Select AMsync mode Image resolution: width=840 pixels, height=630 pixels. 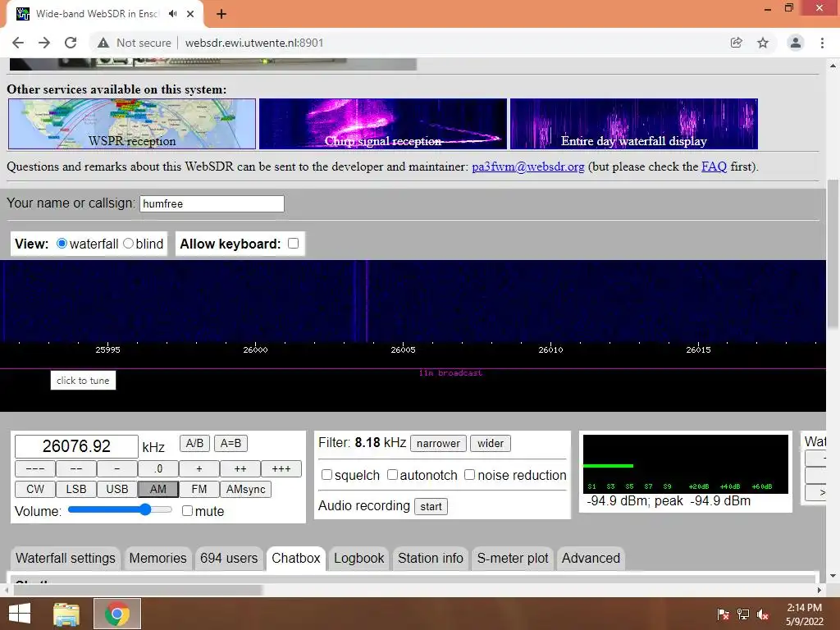246,489
